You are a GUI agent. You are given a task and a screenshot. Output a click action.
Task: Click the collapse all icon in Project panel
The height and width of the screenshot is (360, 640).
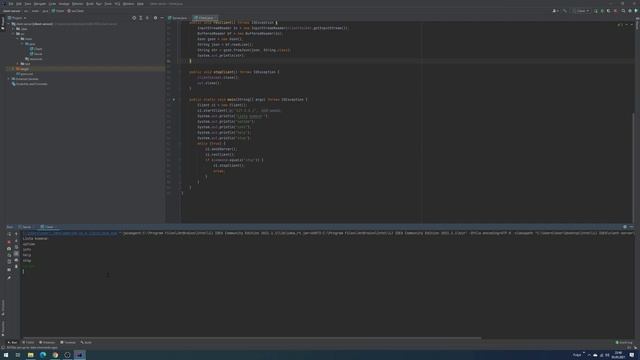[x=147, y=18]
